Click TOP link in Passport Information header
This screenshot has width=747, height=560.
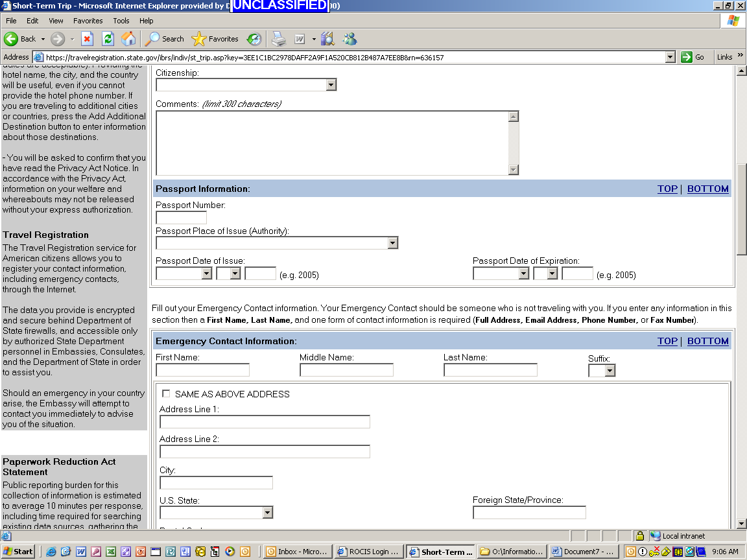tap(667, 189)
